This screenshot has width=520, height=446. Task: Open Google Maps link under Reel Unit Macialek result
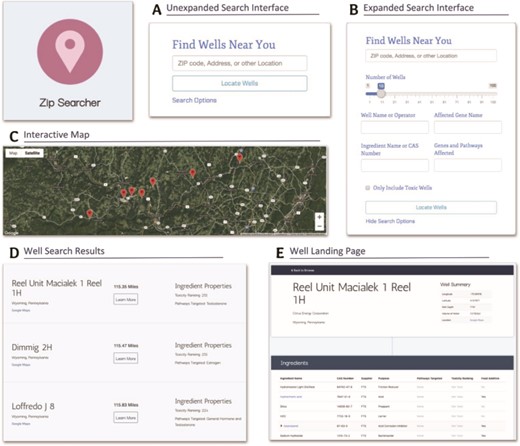(21, 310)
